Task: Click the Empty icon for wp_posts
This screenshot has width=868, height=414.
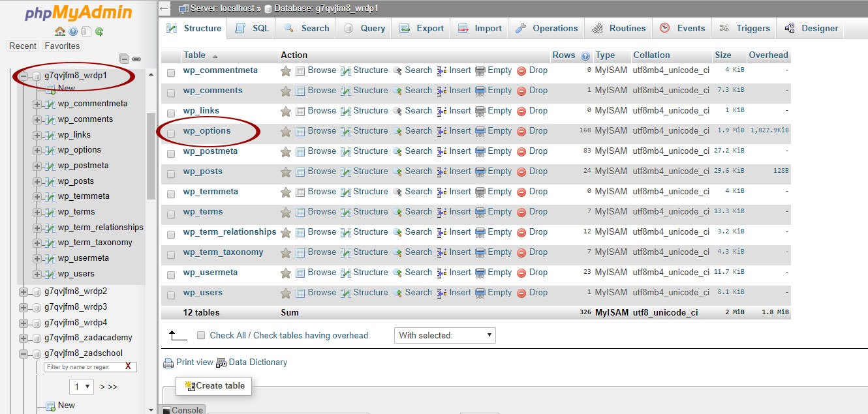Action: point(480,172)
